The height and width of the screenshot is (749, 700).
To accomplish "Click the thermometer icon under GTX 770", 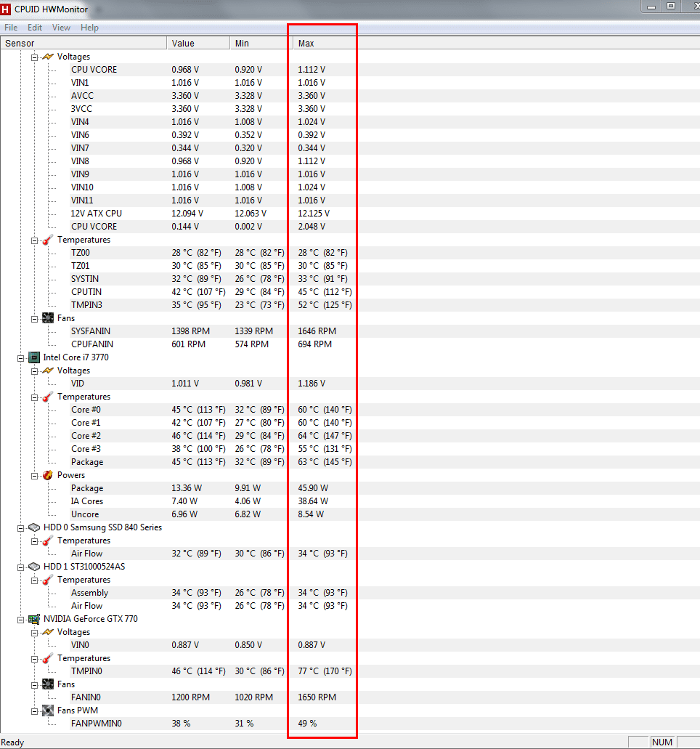I will [48, 657].
